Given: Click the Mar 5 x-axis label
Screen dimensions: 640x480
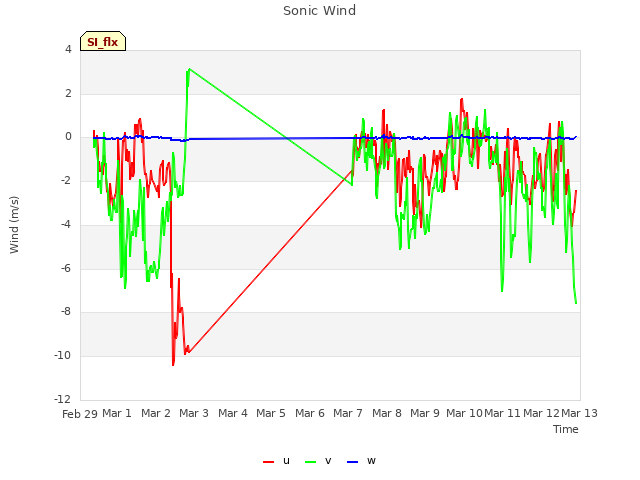Looking at the screenshot, I should pos(271,413).
